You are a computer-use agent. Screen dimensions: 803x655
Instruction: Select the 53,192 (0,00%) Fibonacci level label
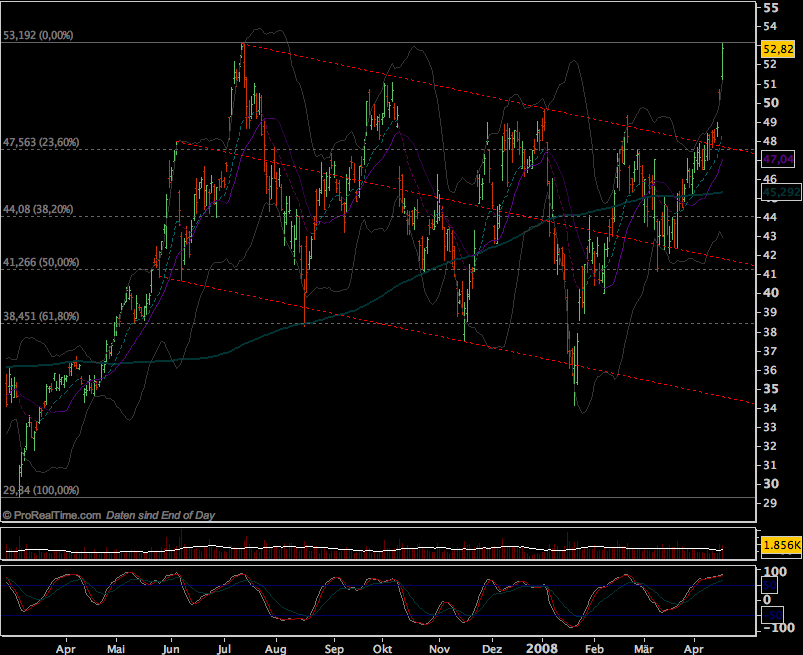click(39, 35)
